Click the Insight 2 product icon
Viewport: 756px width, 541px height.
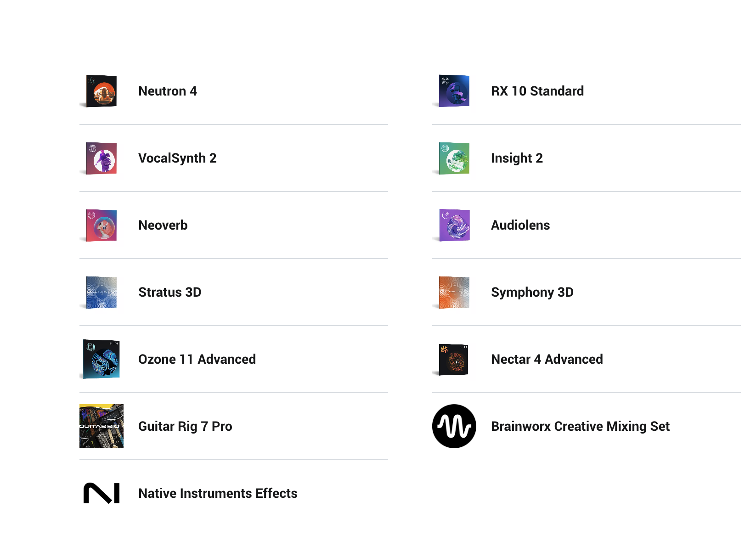coord(454,158)
